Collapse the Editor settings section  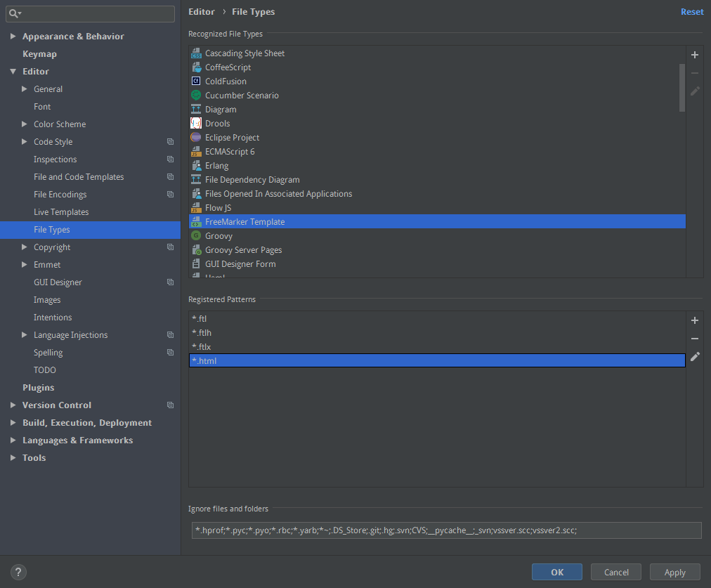13,72
